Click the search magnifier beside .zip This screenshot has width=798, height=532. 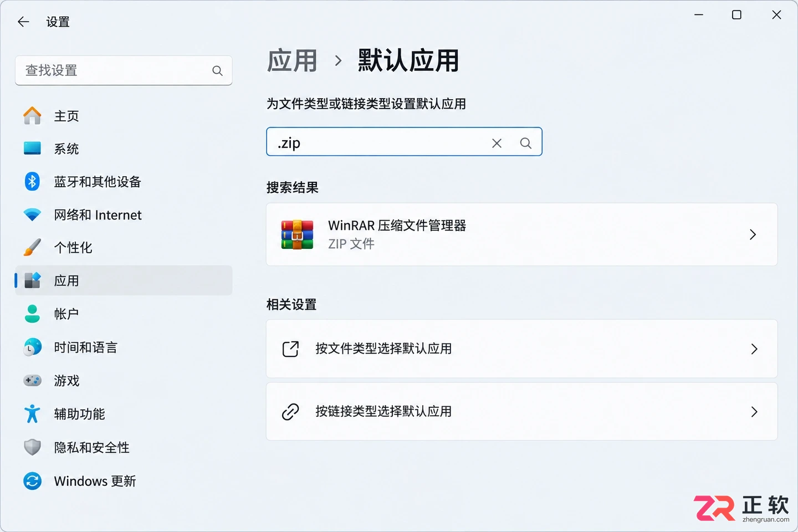pyautogui.click(x=526, y=144)
